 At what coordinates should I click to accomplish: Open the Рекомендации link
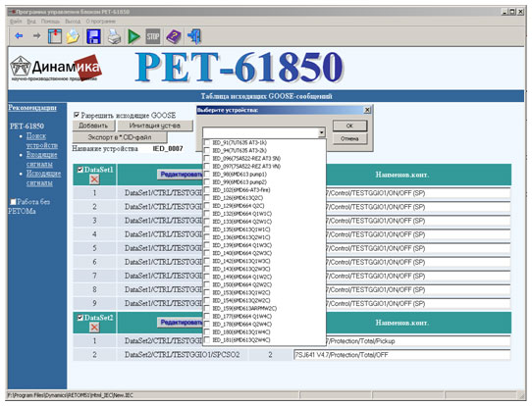pos(32,108)
